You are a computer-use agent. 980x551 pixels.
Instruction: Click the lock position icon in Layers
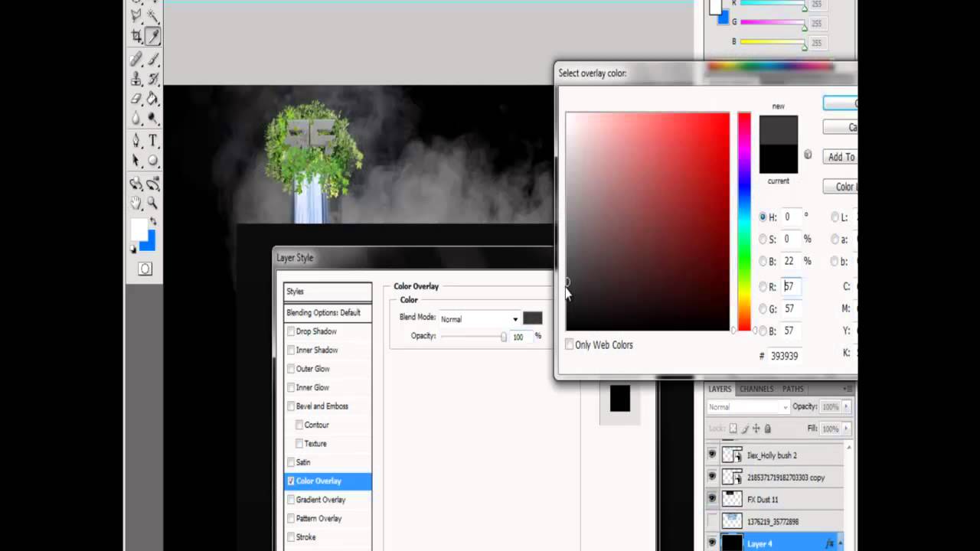pyautogui.click(x=756, y=429)
